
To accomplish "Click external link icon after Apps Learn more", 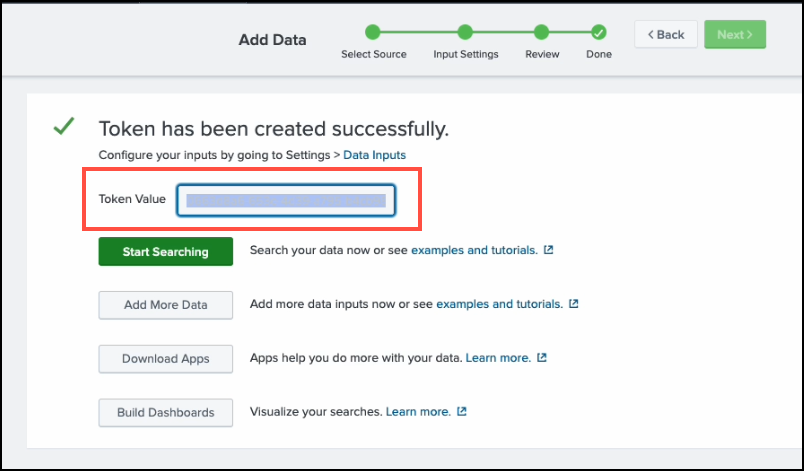I will click(541, 358).
